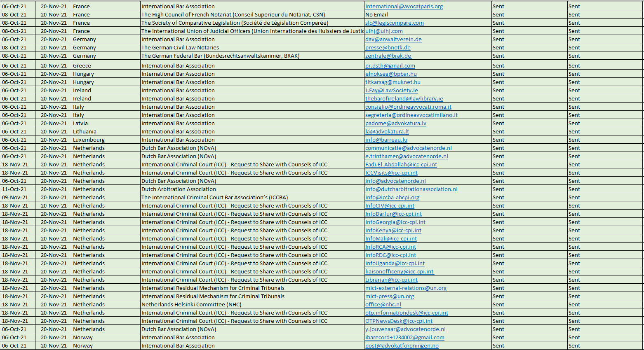Open the thebarofireland@lawlibrary.ie link
The width and height of the screenshot is (644, 350).
tap(404, 99)
